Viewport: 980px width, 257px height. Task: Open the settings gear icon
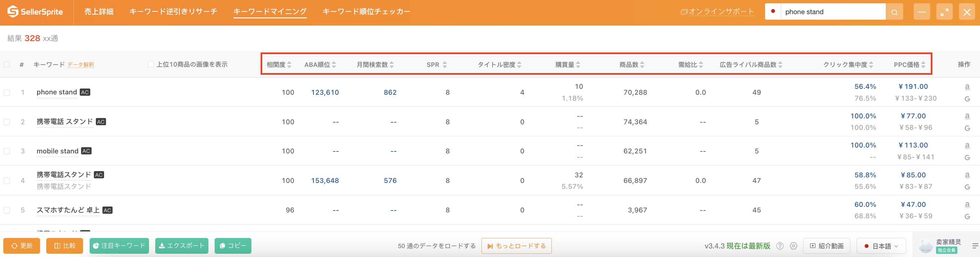[x=794, y=246]
